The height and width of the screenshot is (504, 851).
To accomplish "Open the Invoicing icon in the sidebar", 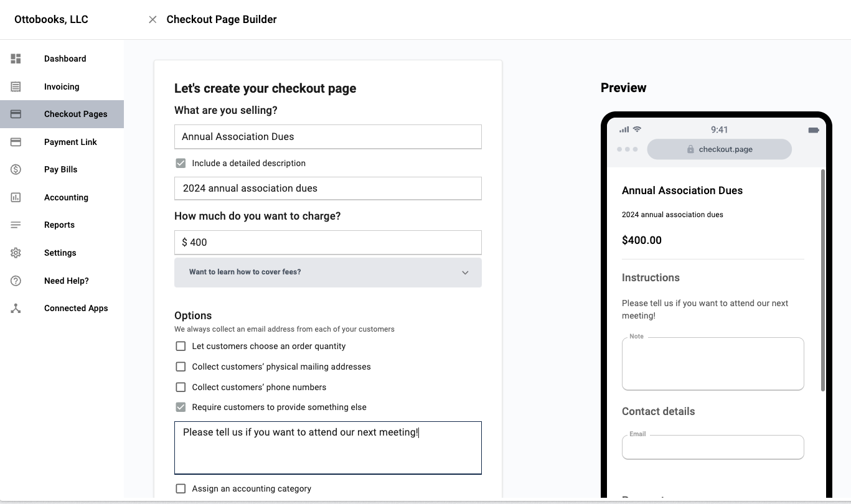I will [x=15, y=86].
